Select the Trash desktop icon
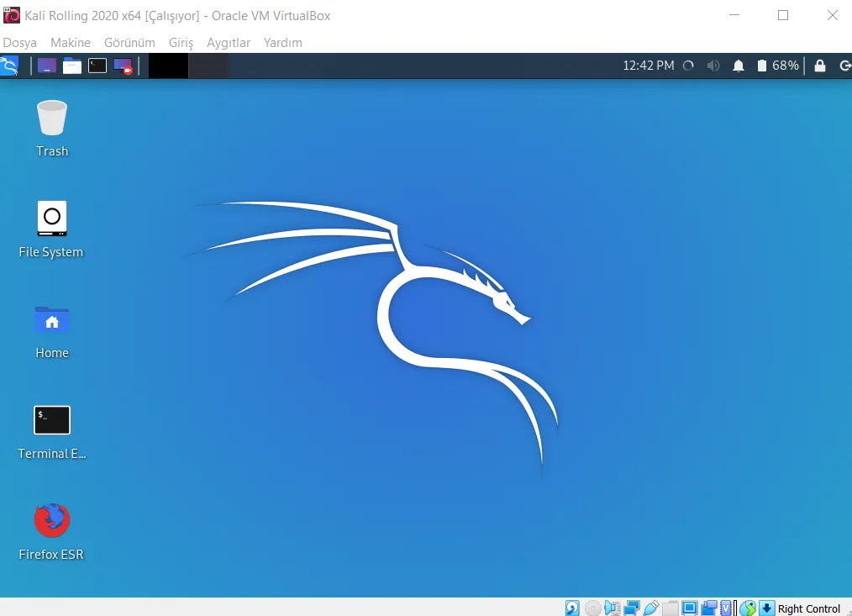This screenshot has height=616, width=852. point(52,129)
